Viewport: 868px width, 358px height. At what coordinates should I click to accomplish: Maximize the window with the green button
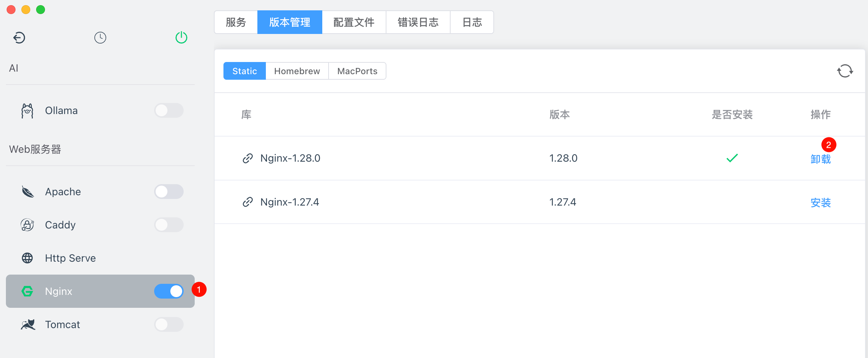point(41,10)
